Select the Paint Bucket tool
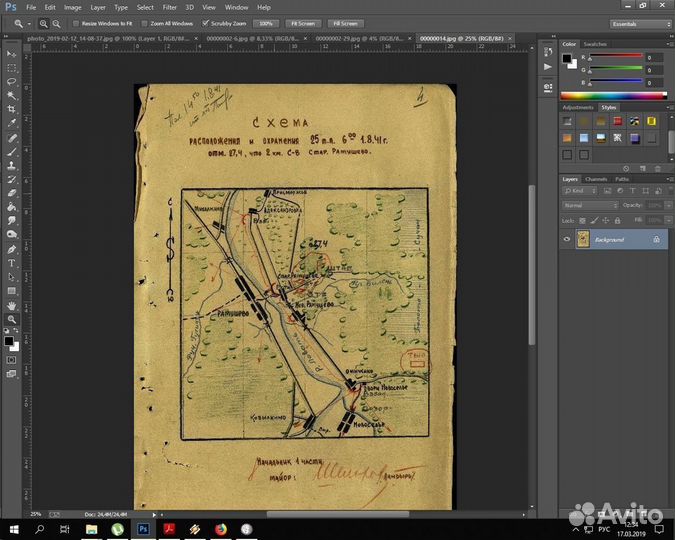This screenshot has width=675, height=540. 11,207
